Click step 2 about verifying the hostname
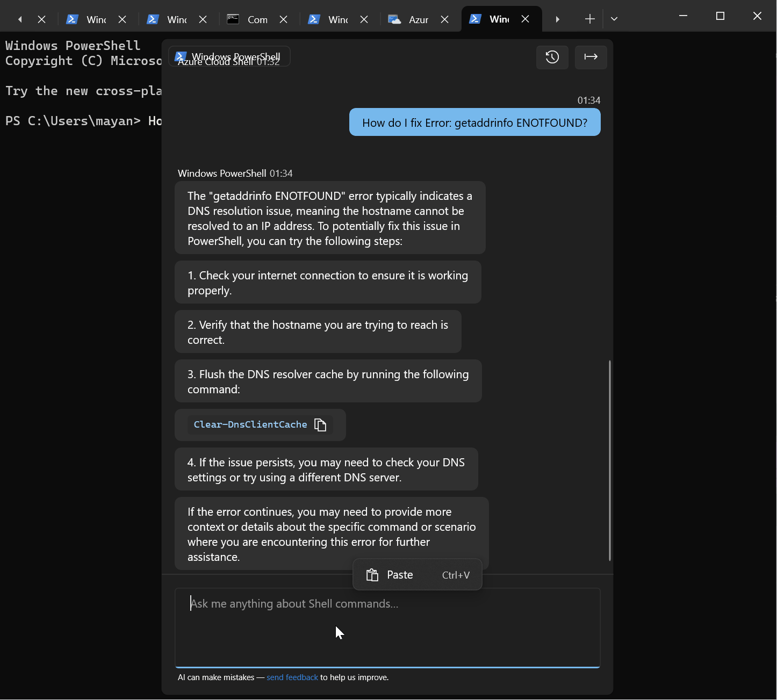This screenshot has height=700, width=777. (x=318, y=332)
